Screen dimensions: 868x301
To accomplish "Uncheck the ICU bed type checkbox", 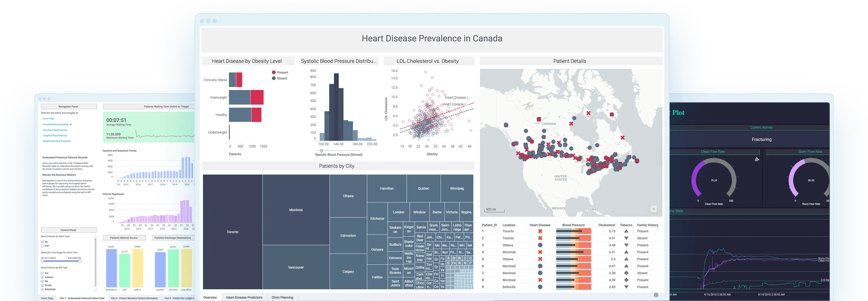I will tap(42, 273).
